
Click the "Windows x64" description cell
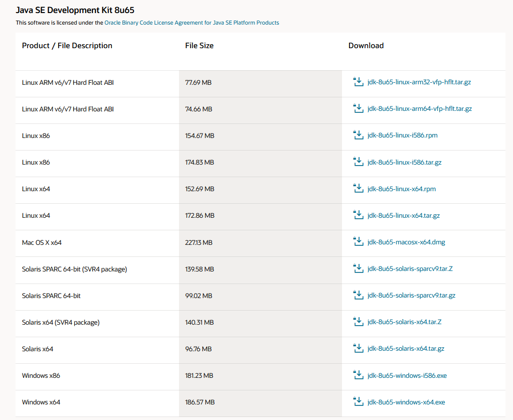click(41, 402)
